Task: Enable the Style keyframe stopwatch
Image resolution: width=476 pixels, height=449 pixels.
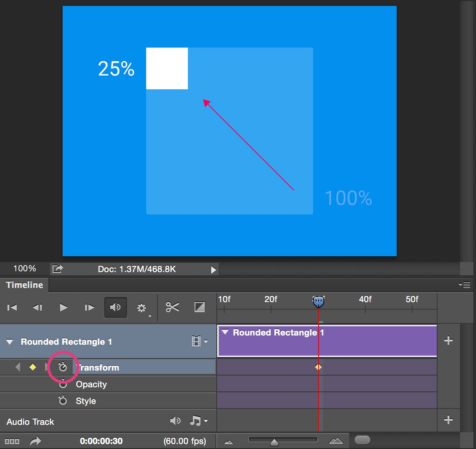Action: coord(63,401)
